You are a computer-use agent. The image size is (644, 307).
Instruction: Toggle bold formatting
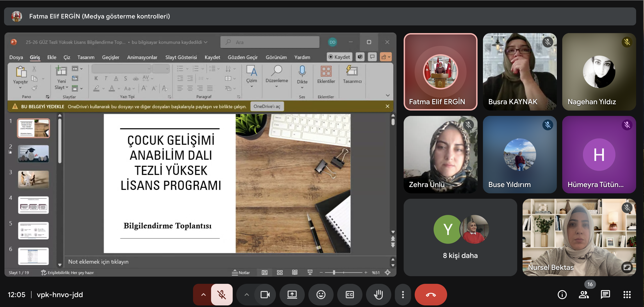pos(96,78)
